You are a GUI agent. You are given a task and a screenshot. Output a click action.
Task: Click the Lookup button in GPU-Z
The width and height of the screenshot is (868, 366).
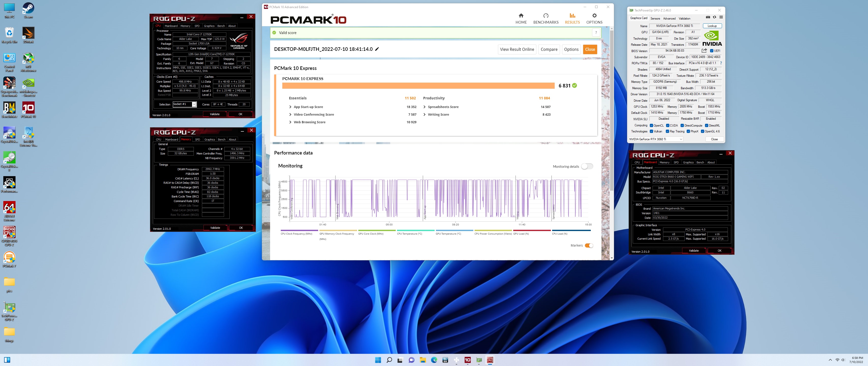coord(712,26)
